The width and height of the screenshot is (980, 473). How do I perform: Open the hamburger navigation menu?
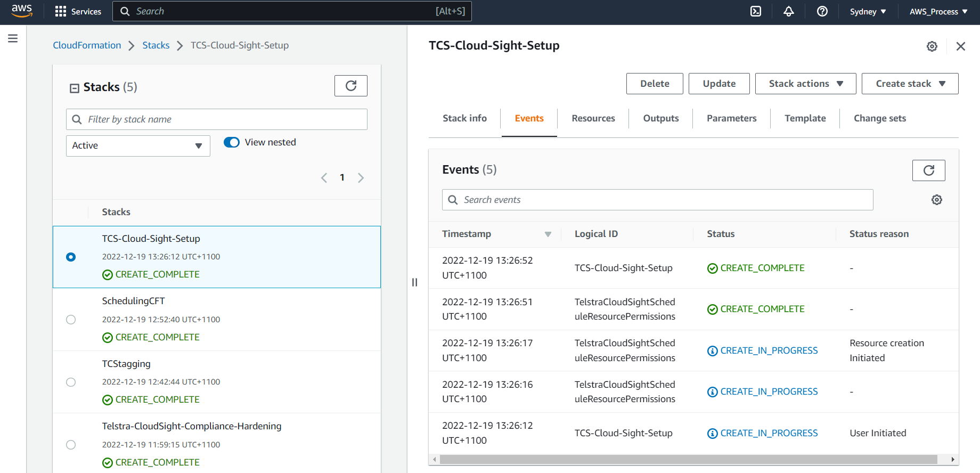click(x=13, y=38)
